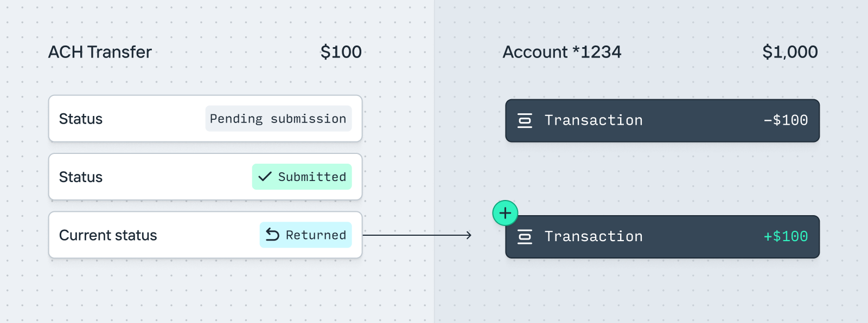
Task: Click the Account *1234 heading
Action: click(x=561, y=52)
